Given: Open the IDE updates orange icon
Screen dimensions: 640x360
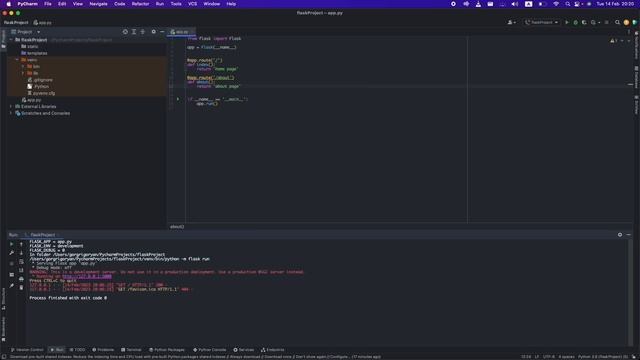Looking at the screenshot, I should tap(626, 22).
